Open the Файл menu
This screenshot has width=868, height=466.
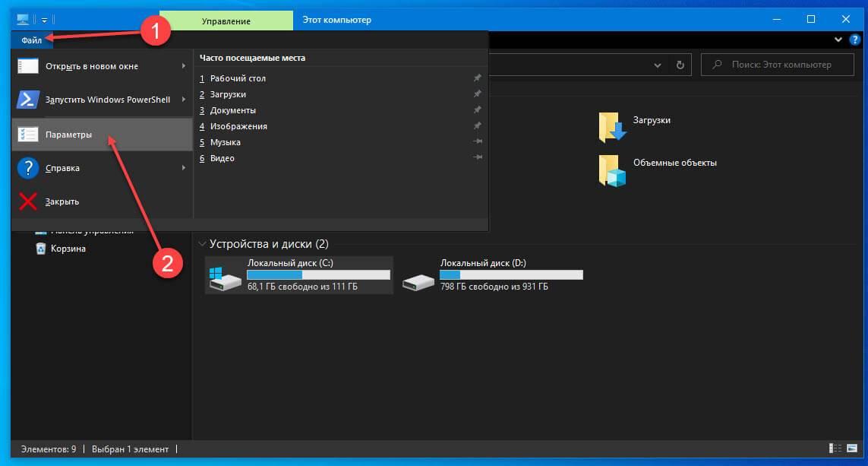tap(32, 40)
